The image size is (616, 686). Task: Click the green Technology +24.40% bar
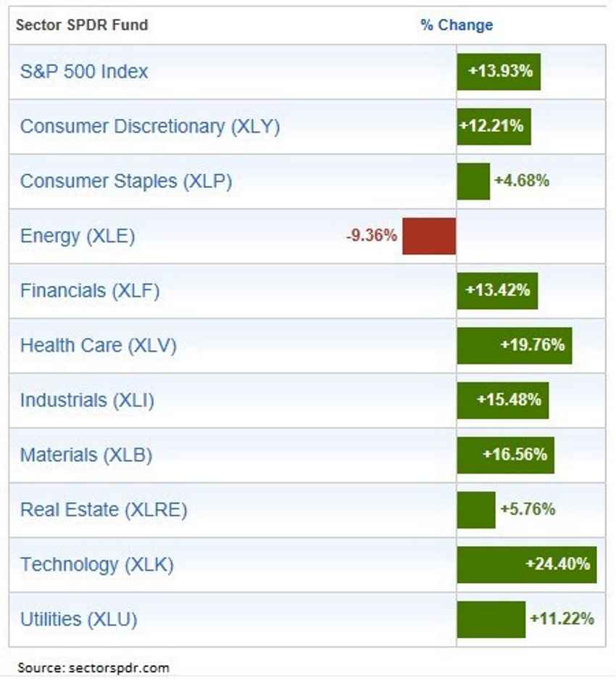pos(526,564)
